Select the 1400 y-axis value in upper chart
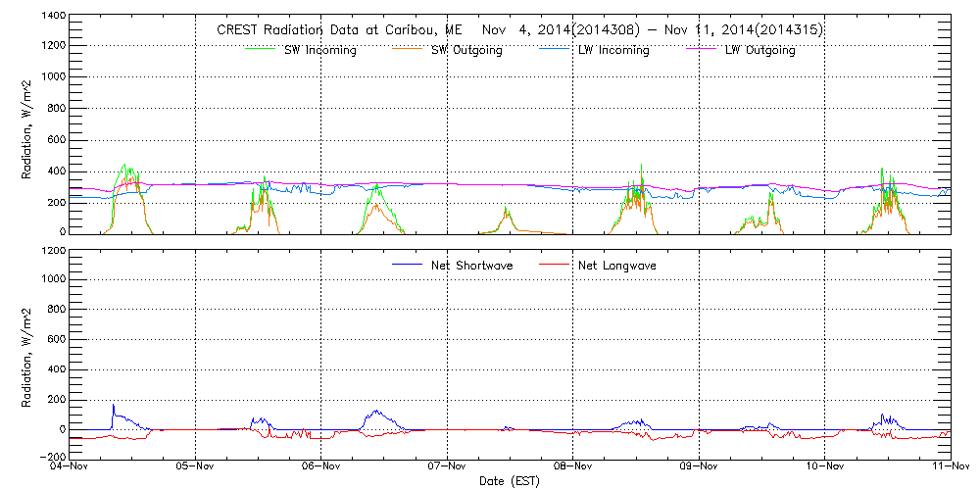The height and width of the screenshot is (490, 980). coord(53,17)
